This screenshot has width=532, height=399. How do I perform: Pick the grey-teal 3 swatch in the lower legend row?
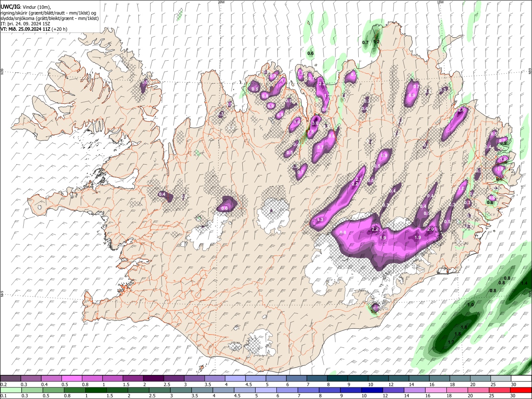tap(181, 390)
